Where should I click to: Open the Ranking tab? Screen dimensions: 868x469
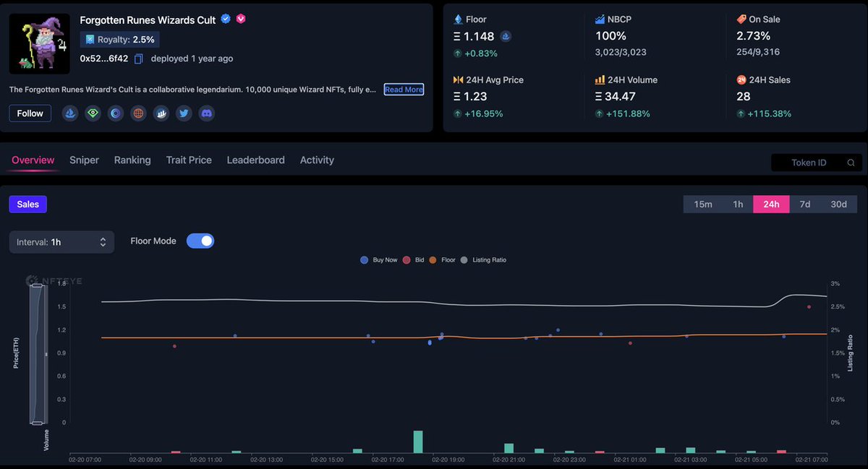132,160
